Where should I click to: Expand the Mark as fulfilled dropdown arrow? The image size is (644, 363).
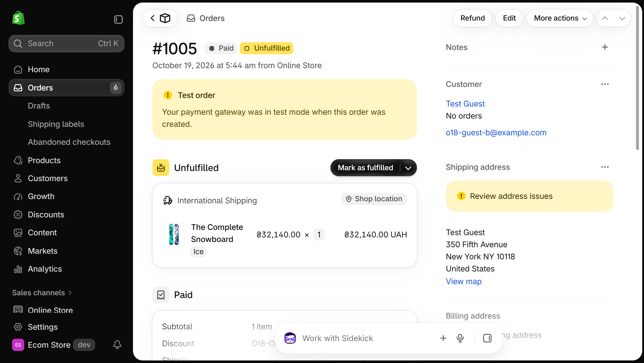tap(408, 168)
